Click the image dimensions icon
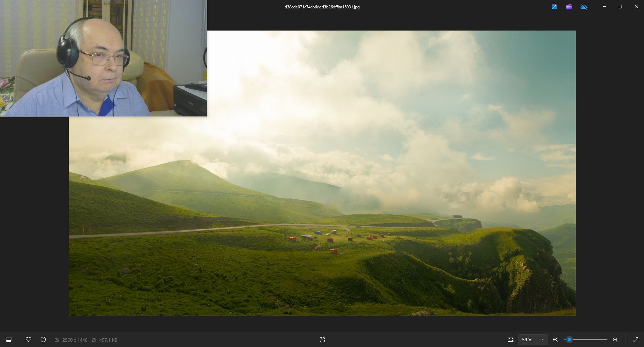The image size is (644, 347). [x=57, y=340]
